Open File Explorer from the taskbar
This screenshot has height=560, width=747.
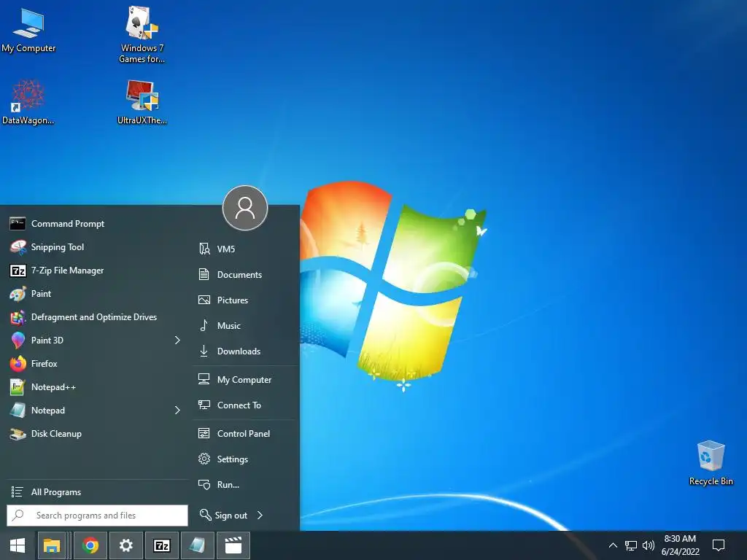(x=52, y=545)
